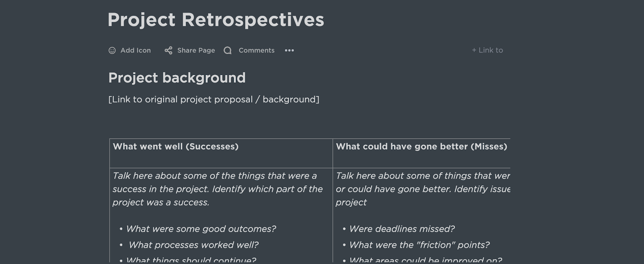Click the smiley face Add Icon icon
This screenshot has height=264, width=644.
tap(112, 50)
